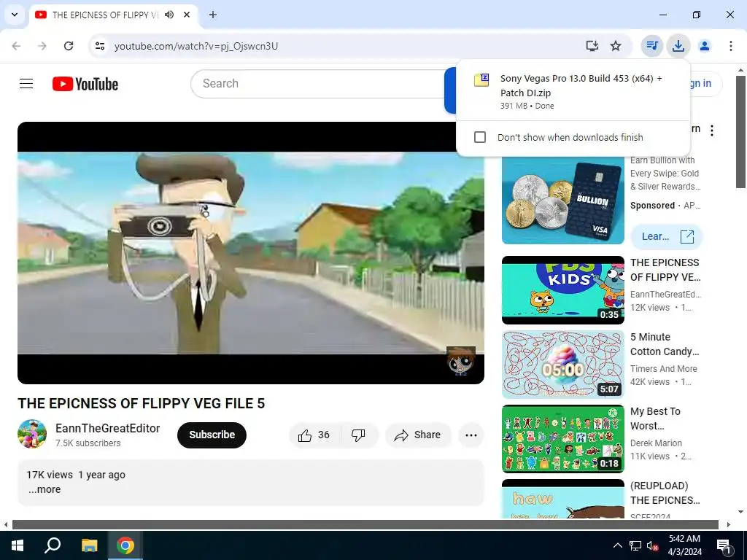Click the ad's Learn more button
Image resolution: width=747 pixels, height=560 pixels.
point(667,237)
